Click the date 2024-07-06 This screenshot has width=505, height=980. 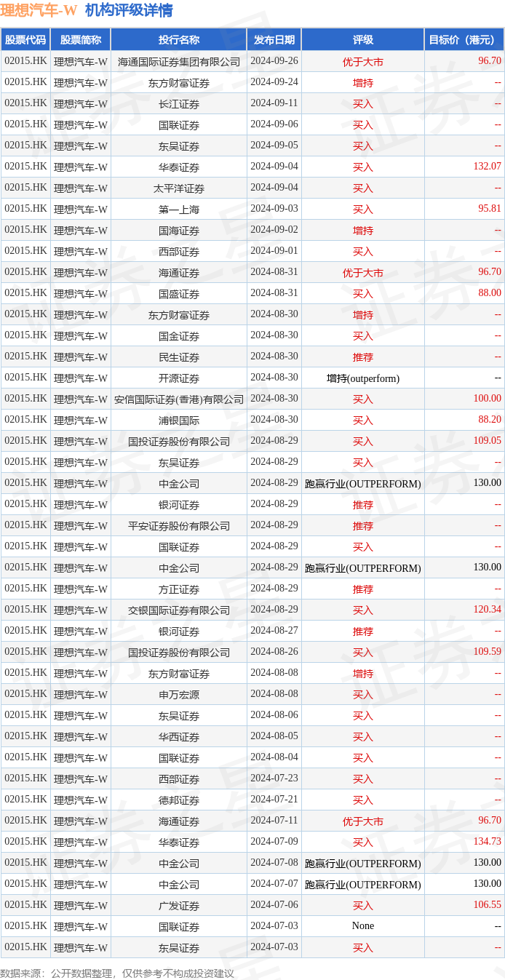(274, 905)
